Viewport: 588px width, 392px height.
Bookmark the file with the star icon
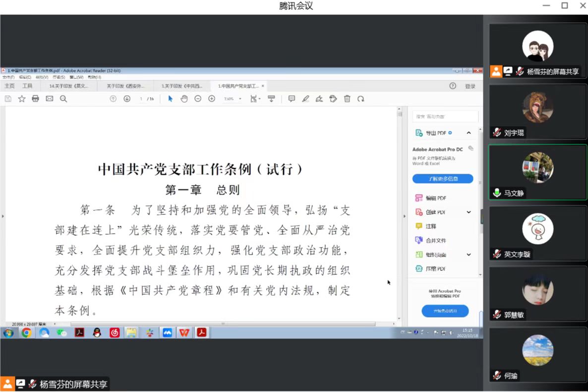click(x=22, y=99)
